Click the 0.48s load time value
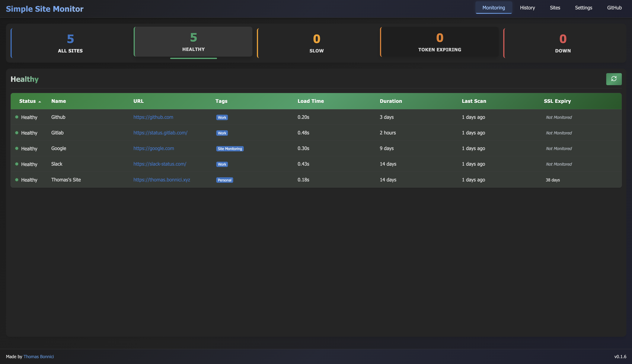Screen dimensions: 632x364 tap(303, 133)
